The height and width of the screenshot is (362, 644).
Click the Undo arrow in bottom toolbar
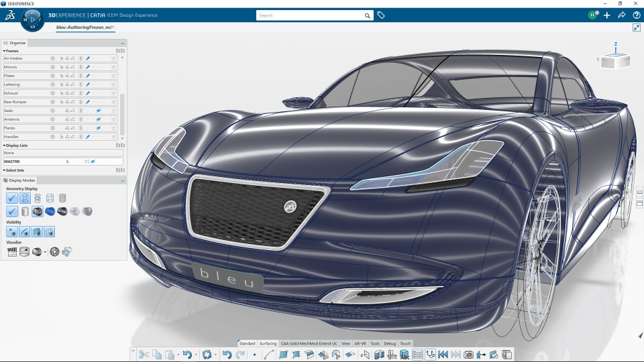coord(227,354)
